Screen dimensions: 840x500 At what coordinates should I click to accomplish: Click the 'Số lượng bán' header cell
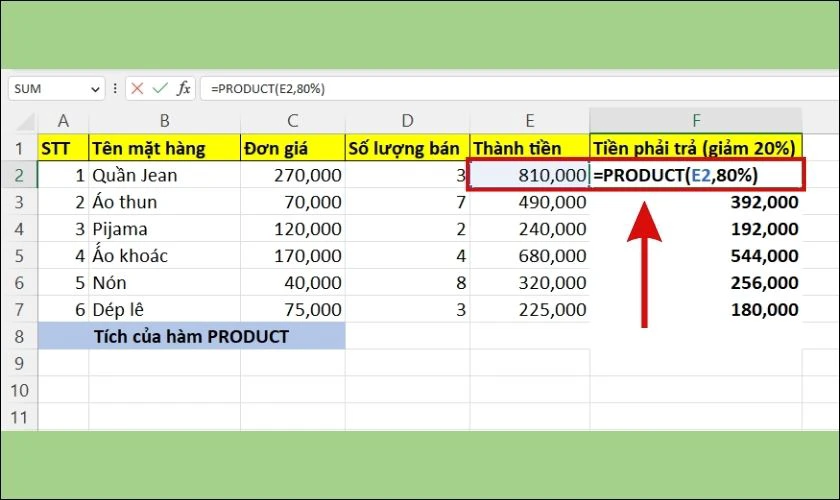click(x=407, y=148)
